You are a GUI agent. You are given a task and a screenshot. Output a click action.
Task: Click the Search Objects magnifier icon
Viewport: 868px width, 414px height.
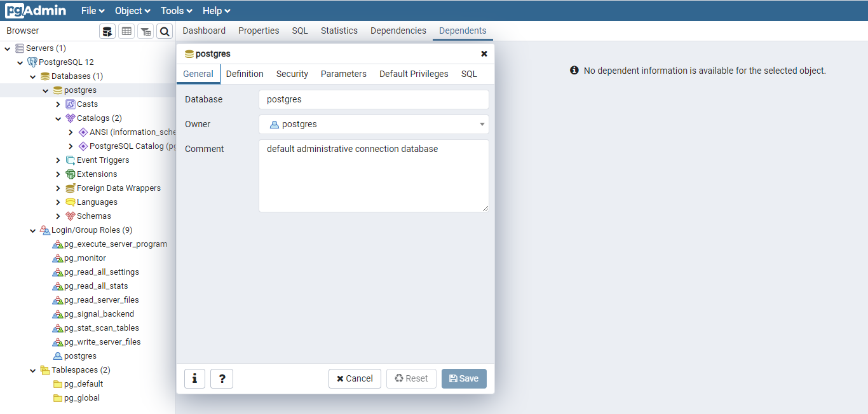[x=165, y=31]
